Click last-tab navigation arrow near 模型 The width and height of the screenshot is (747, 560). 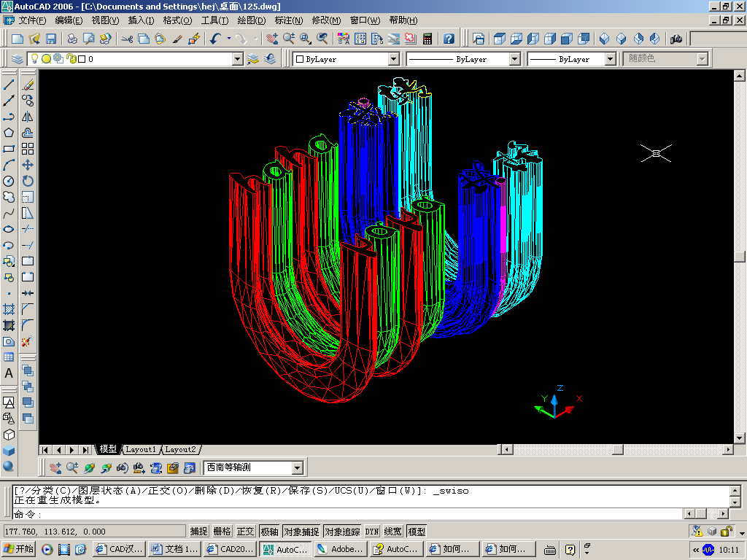coord(86,449)
